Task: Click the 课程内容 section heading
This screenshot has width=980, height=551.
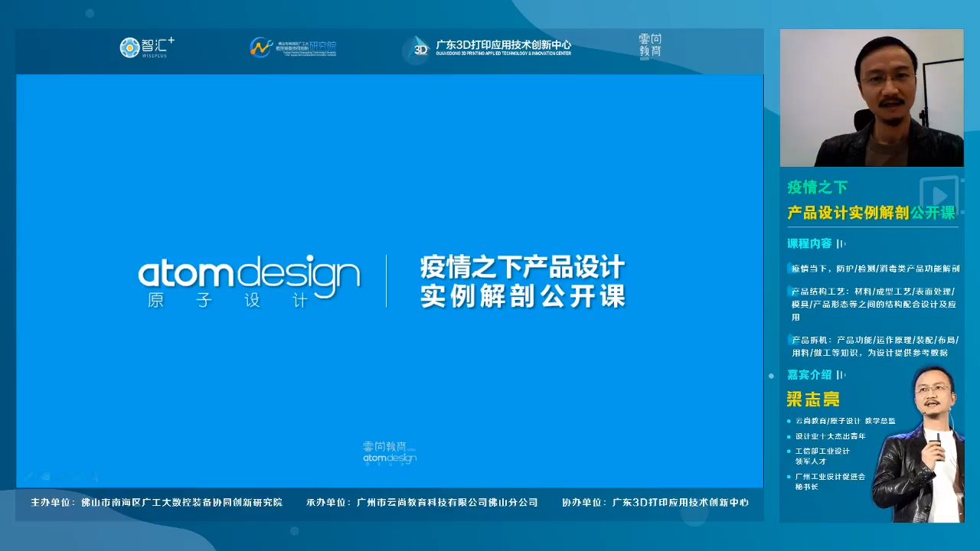Action: (809, 243)
